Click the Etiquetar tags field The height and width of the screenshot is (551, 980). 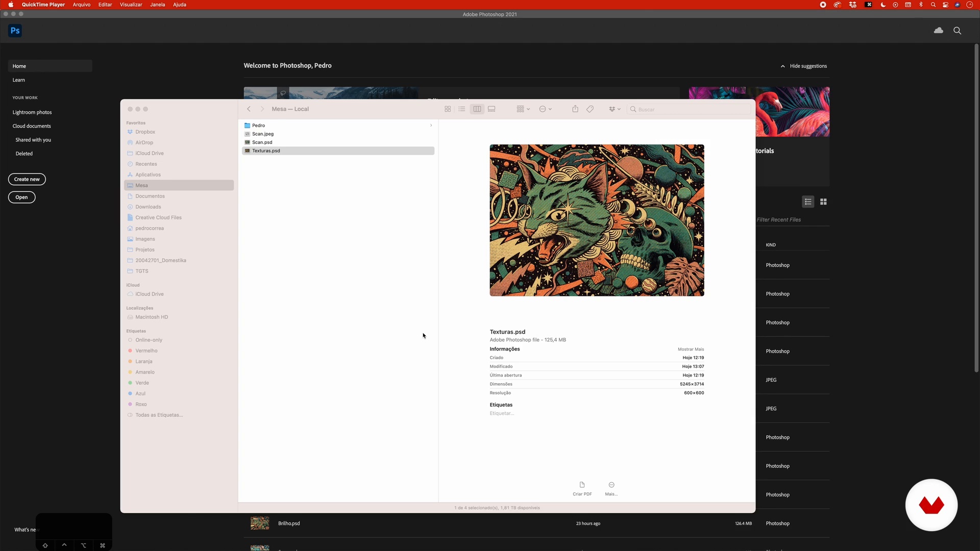[x=502, y=414]
